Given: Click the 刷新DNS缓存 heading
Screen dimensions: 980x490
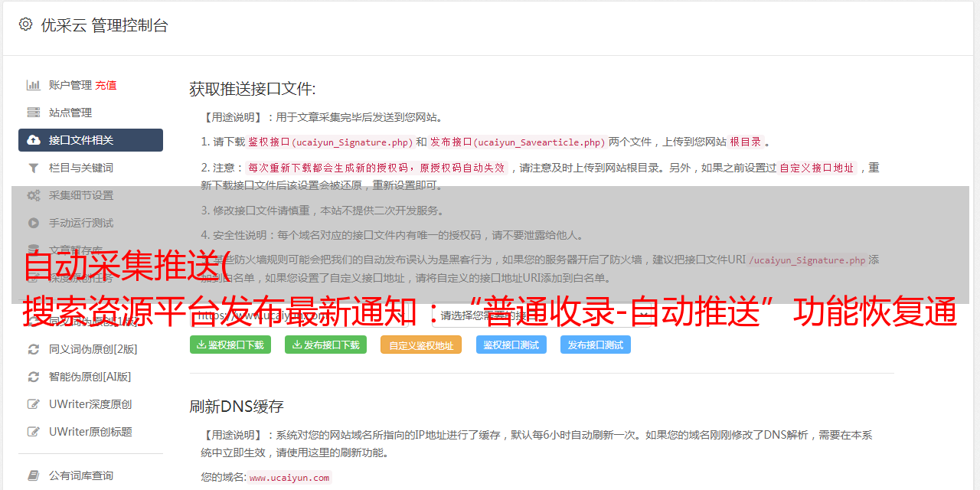Looking at the screenshot, I should (237, 407).
